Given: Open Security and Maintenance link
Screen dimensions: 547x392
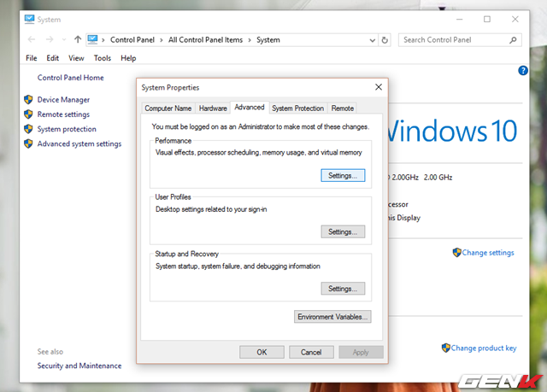Looking at the screenshot, I should (x=79, y=366).
